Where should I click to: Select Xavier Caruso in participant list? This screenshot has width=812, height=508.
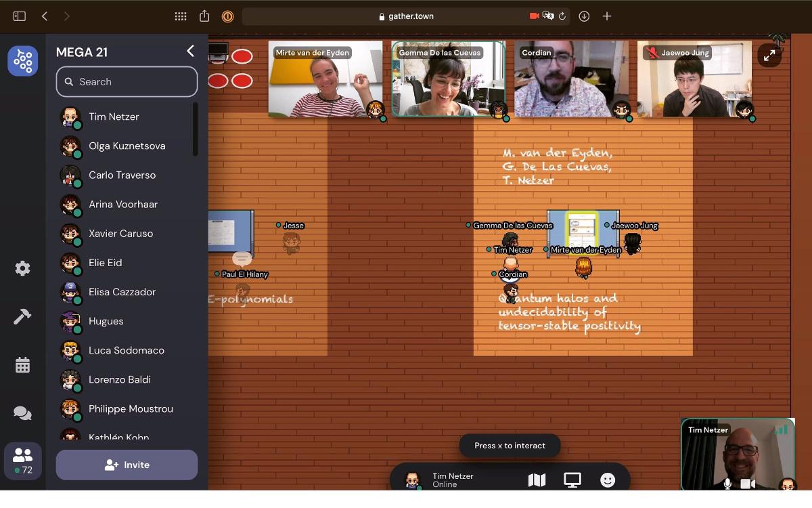pos(120,233)
